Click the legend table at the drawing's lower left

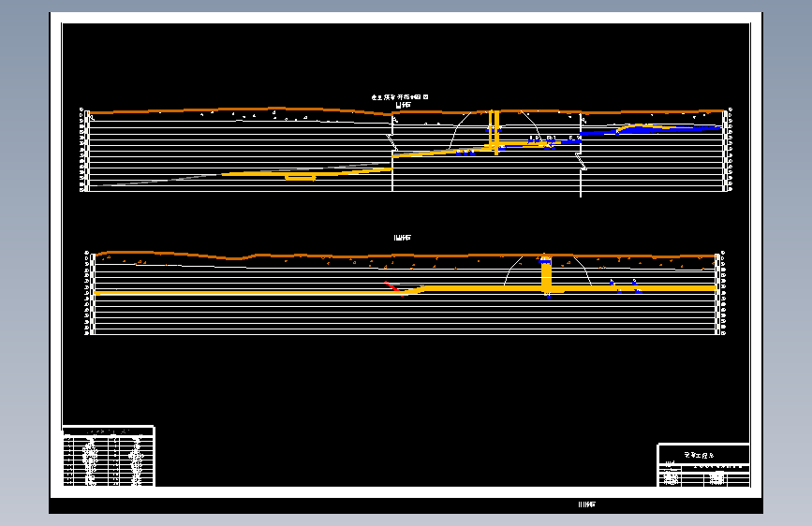click(109, 456)
